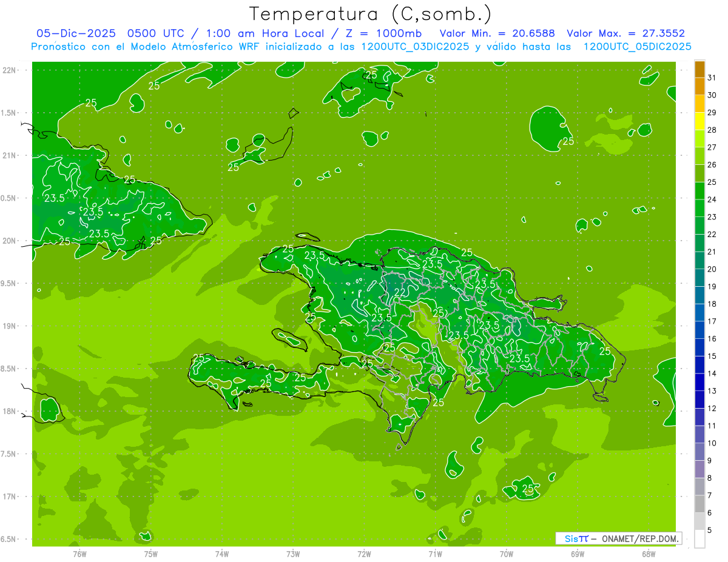Image resolution: width=728 pixels, height=562 pixels.
Task: Click the latitude axis label '21N'
Action: 10,156
